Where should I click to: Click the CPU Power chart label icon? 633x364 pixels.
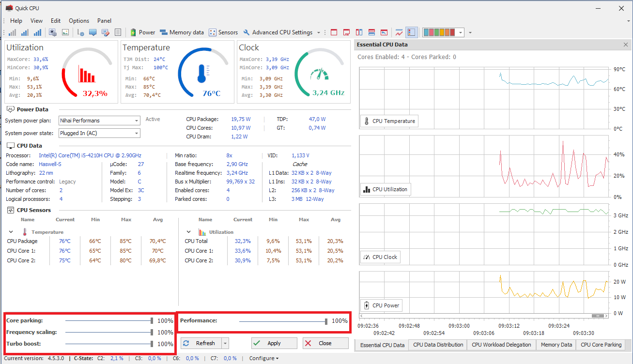[367, 305]
